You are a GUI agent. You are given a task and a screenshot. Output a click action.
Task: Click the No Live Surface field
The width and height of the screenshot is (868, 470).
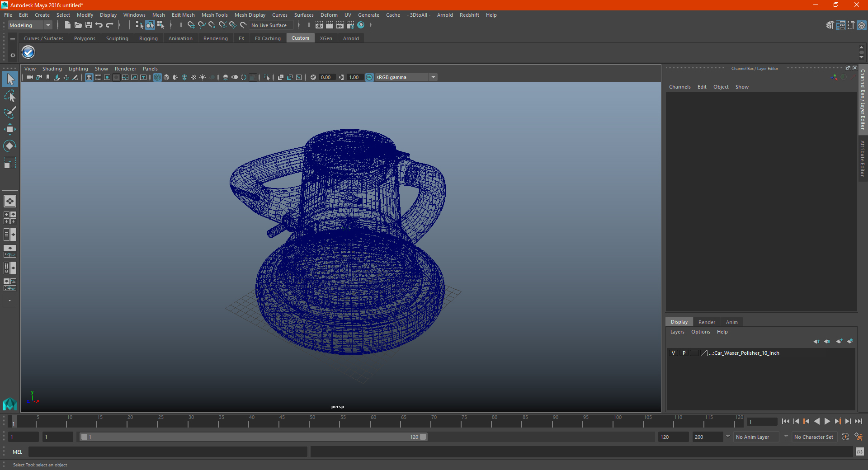click(x=271, y=25)
